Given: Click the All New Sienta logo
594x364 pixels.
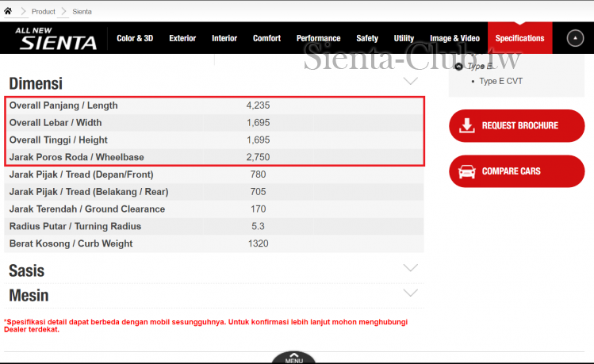Looking at the screenshot, I should click(56, 38).
